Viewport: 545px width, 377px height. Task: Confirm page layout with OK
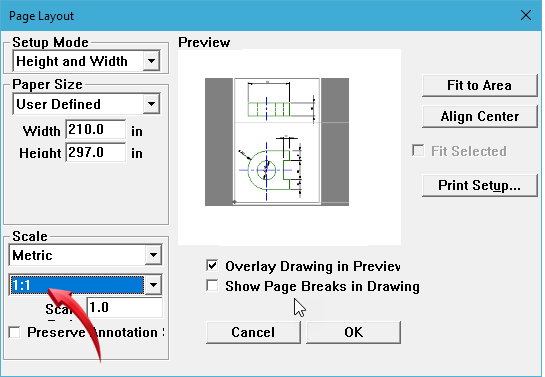353,333
